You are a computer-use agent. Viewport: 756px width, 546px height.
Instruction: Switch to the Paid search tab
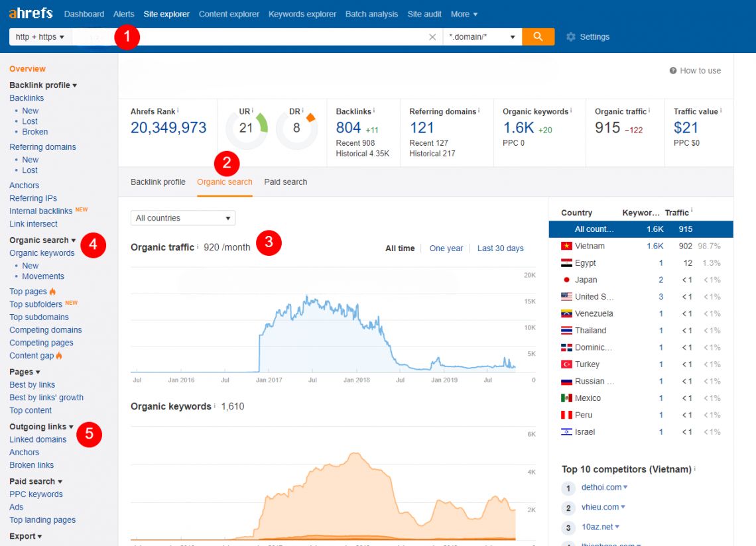point(285,182)
